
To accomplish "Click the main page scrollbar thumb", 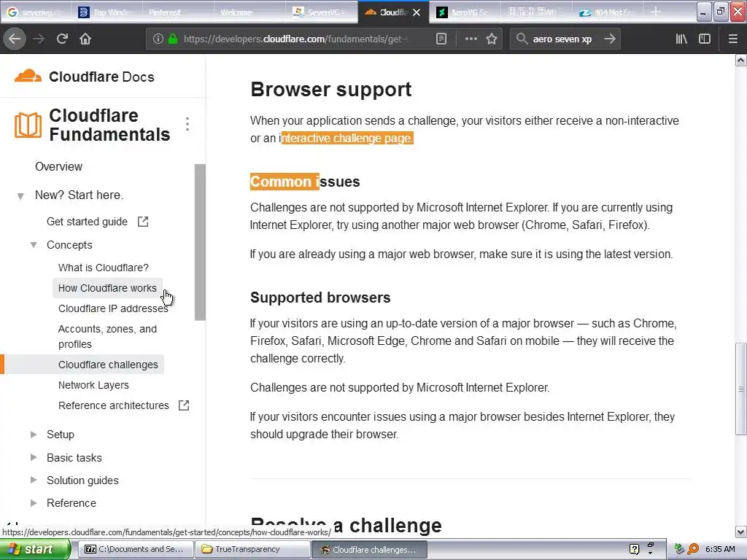I will click(x=741, y=389).
